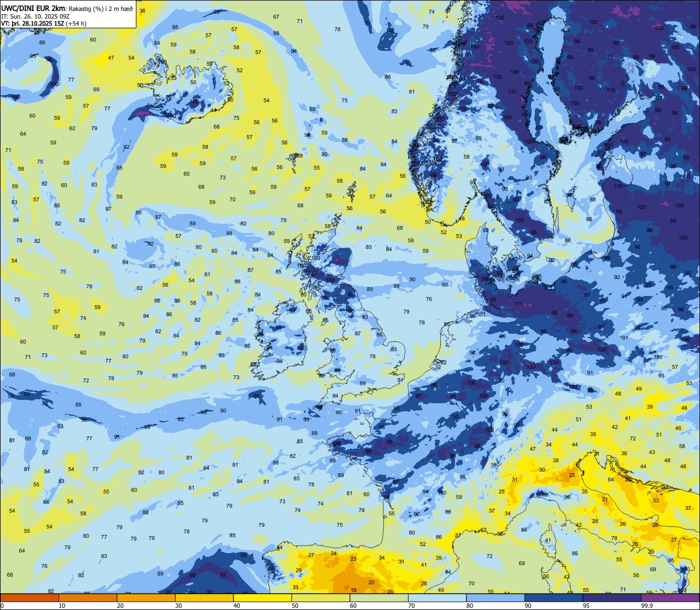Viewport: 700px width, 610px height.
Task: Click the 95–99.9 dark navy legend swatch
Action: (x=612, y=597)
